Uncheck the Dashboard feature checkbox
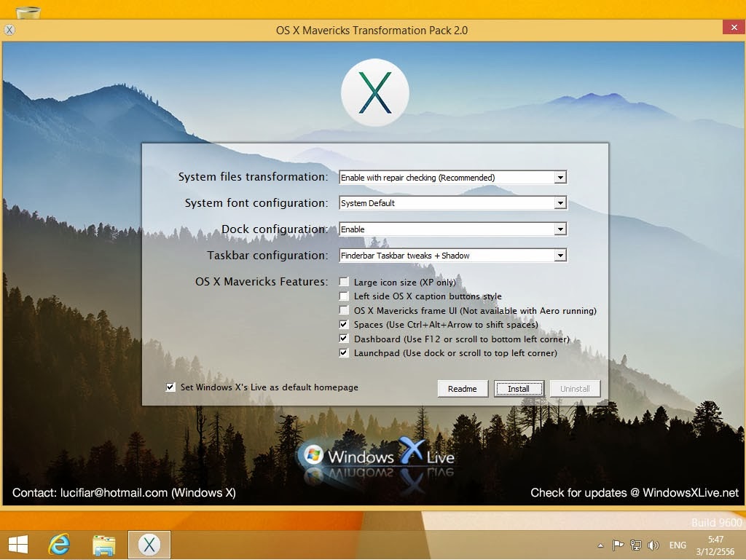Viewport: 746px width, 560px height. 344,339
